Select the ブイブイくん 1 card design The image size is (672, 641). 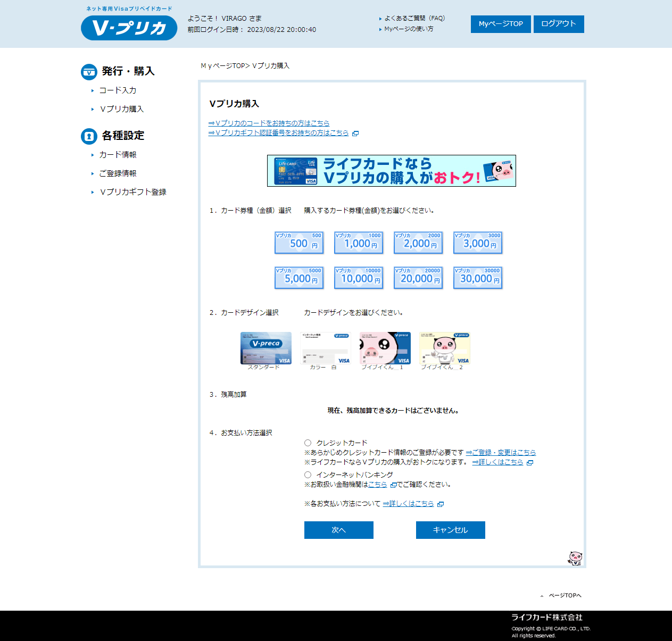coord(385,348)
